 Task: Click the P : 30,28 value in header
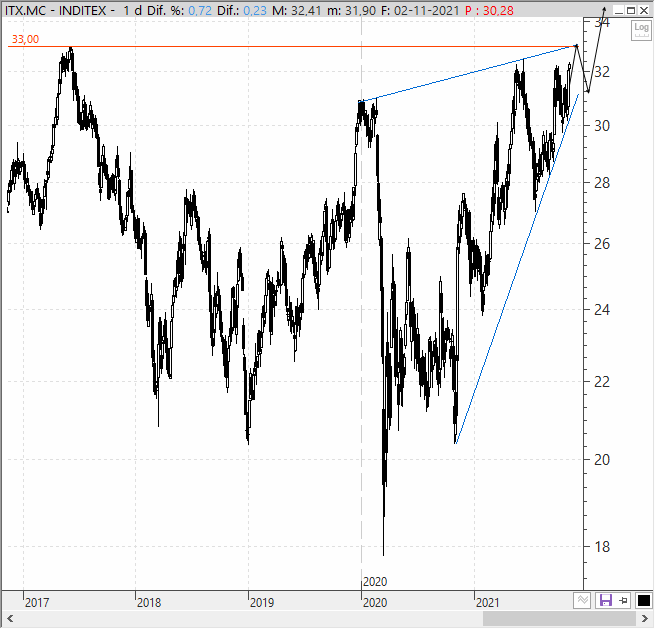(x=489, y=10)
